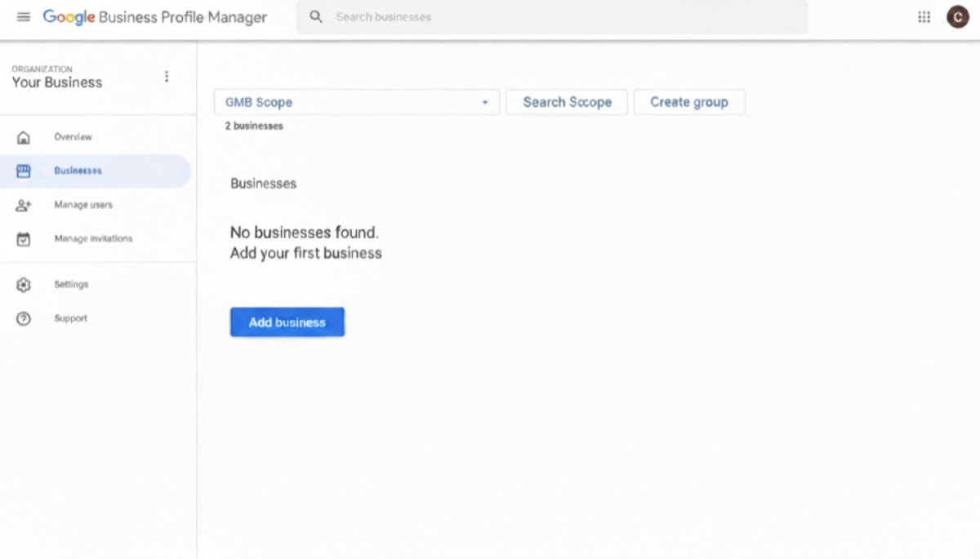Click the Your Business organization name
The height and width of the screenshot is (559, 980).
[57, 82]
